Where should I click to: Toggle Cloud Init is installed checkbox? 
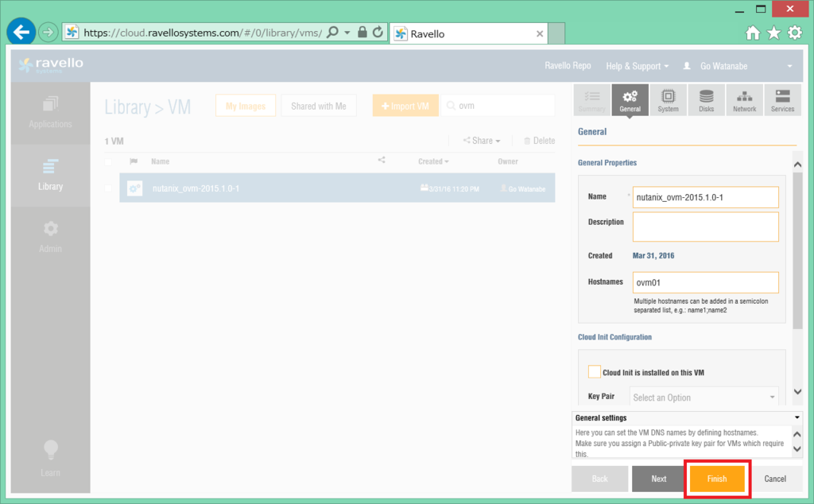(x=595, y=372)
